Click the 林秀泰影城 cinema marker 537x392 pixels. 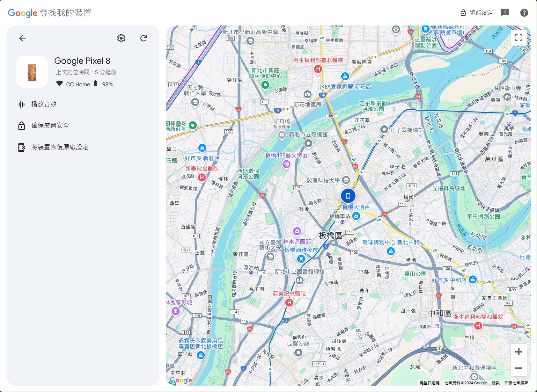click(175, 311)
